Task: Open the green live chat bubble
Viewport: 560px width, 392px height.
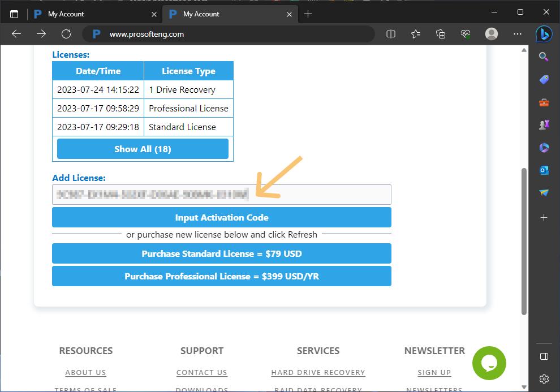Action: (x=489, y=363)
